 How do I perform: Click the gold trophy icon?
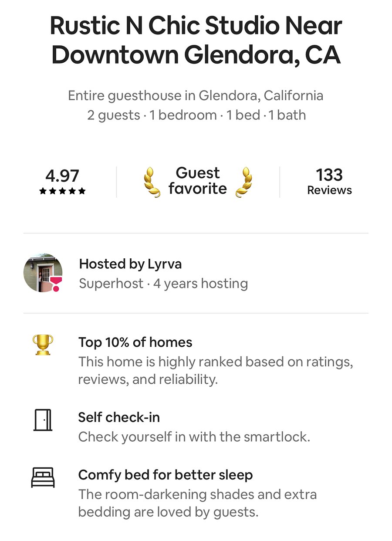coord(43,345)
